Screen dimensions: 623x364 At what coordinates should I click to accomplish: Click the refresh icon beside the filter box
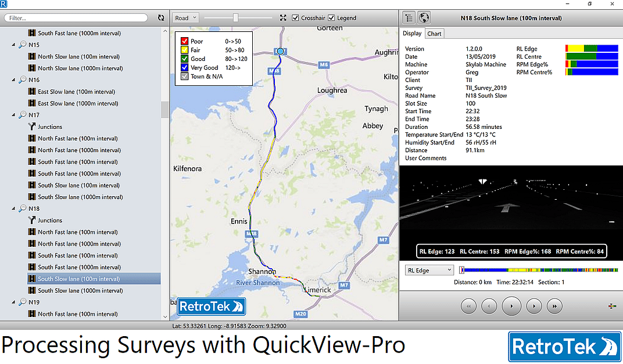(x=161, y=18)
